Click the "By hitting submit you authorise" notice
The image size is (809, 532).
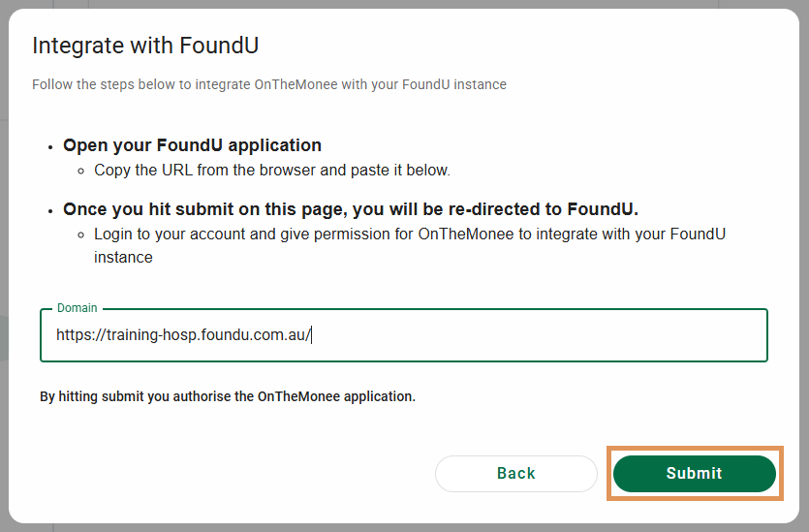(x=227, y=396)
